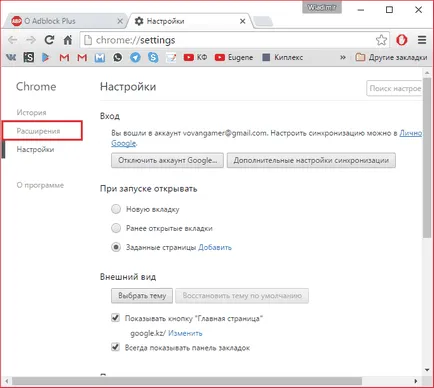
Task: Open the Google Play bookmark icon
Action: [x=46, y=57]
